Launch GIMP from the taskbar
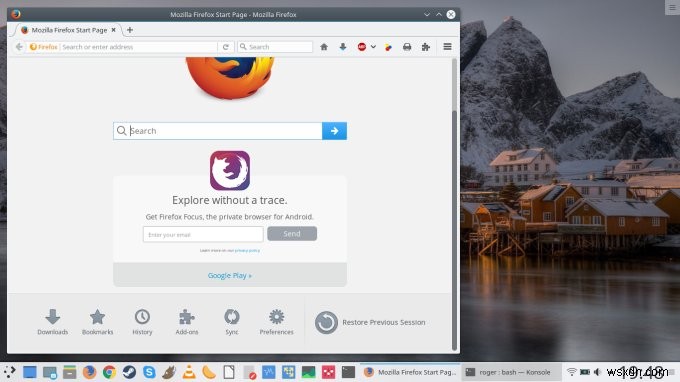 [x=169, y=372]
